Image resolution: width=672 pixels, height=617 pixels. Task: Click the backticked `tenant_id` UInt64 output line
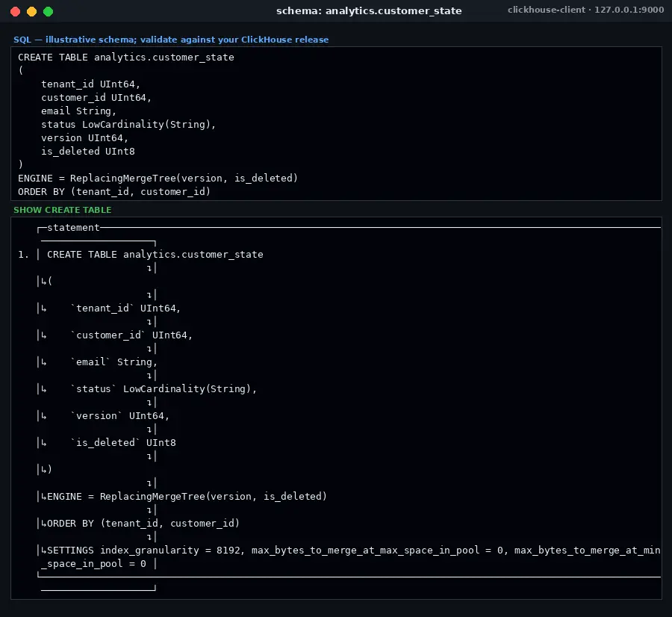coord(125,308)
